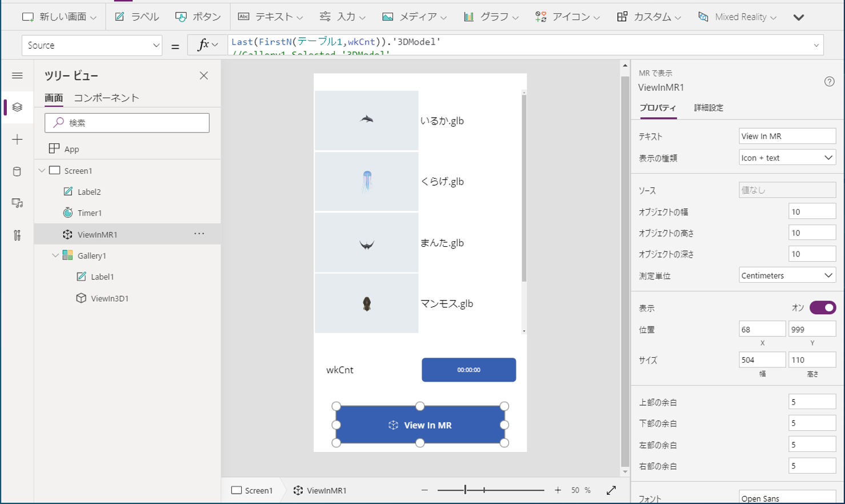Click the Insert plus icon in left rail
The height and width of the screenshot is (504, 845).
coord(18,139)
